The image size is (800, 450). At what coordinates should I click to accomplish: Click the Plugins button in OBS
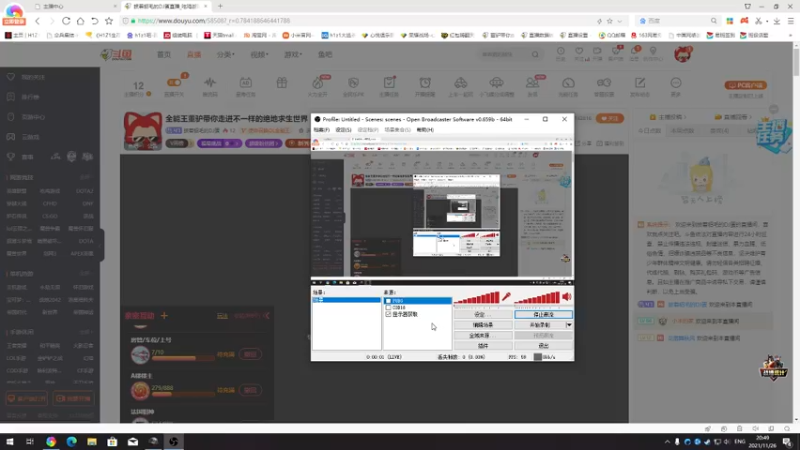pos(483,346)
